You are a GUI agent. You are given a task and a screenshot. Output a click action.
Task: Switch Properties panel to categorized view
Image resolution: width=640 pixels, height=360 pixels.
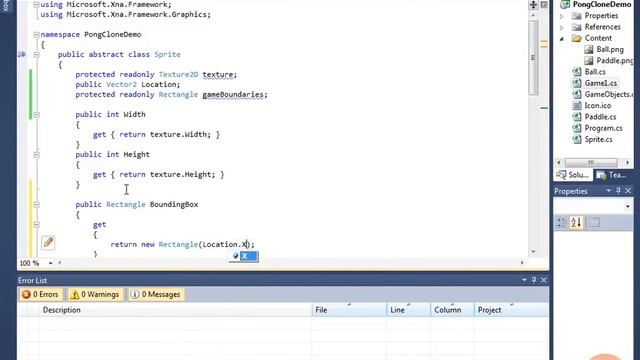click(561, 222)
